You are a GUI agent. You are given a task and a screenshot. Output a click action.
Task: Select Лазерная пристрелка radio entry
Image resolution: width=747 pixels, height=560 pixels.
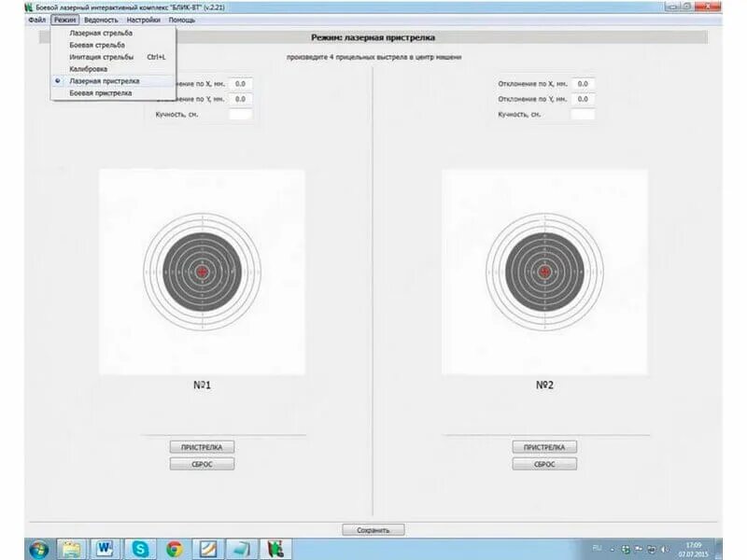point(113,81)
